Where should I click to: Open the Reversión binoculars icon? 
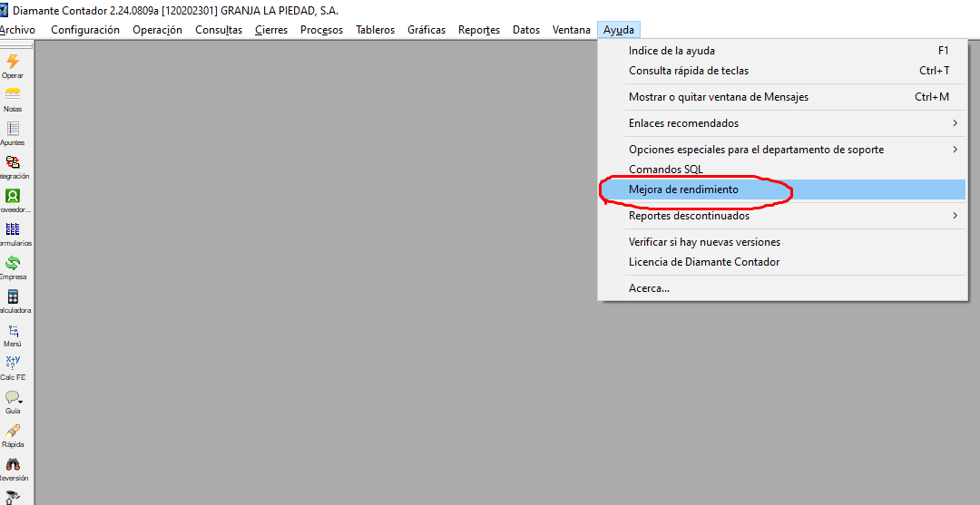coord(13,464)
